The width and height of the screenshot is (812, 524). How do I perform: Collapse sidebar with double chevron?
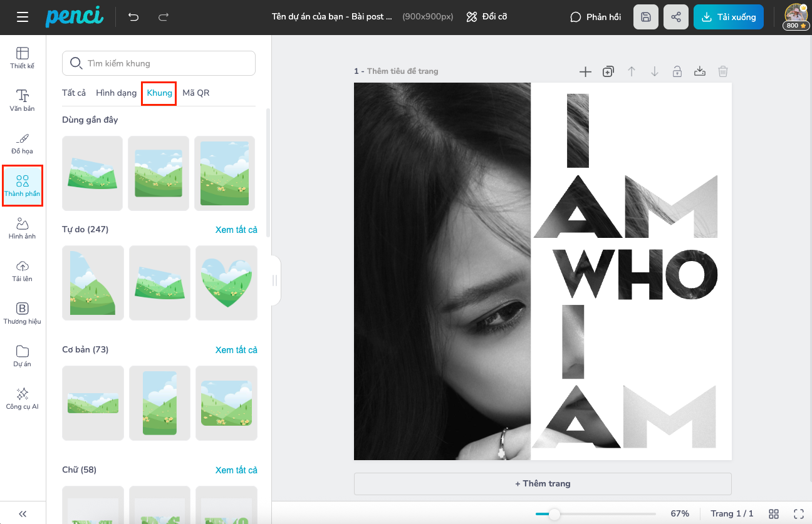(x=23, y=513)
